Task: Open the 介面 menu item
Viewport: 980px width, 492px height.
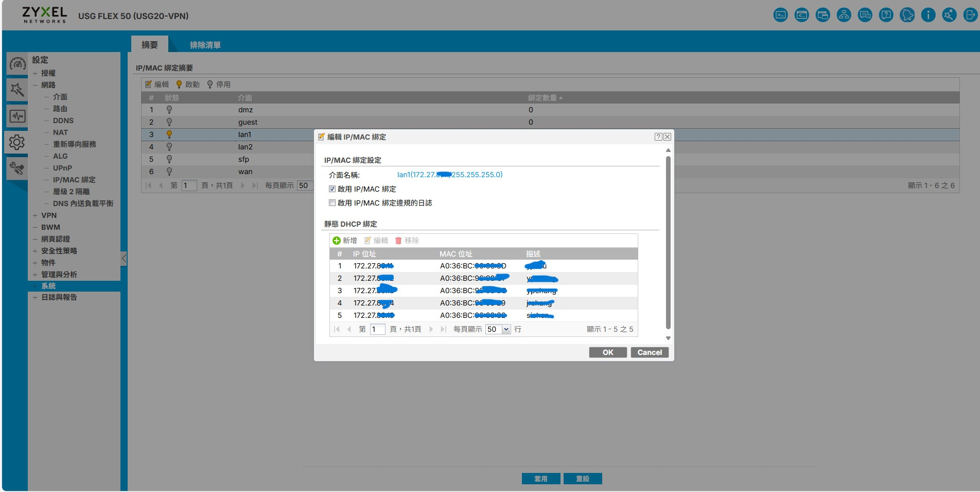Action: point(60,97)
